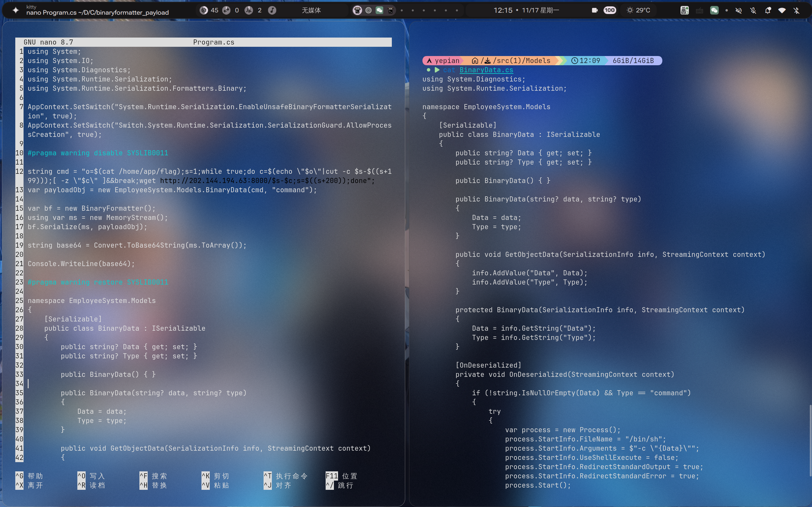This screenshot has width=812, height=507.
Task: Open the WeChat tray icon
Action: coord(714,11)
